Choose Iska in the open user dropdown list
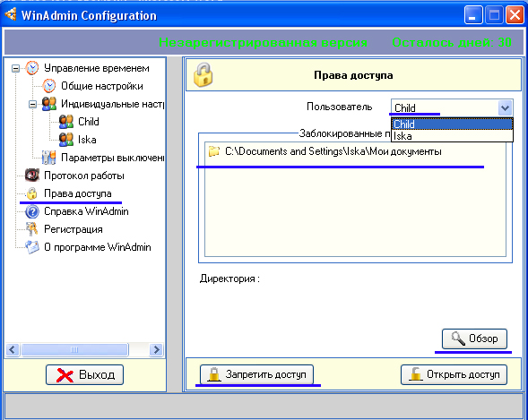528x420 pixels. (x=452, y=136)
